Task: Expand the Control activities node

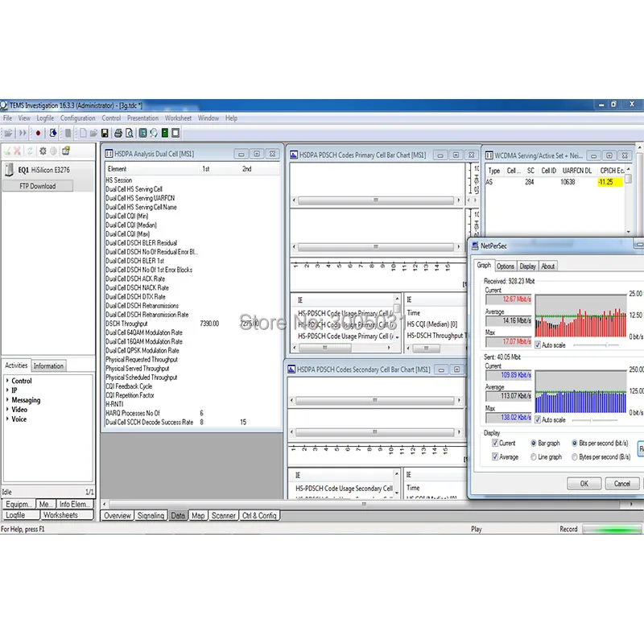Action: tap(7, 380)
